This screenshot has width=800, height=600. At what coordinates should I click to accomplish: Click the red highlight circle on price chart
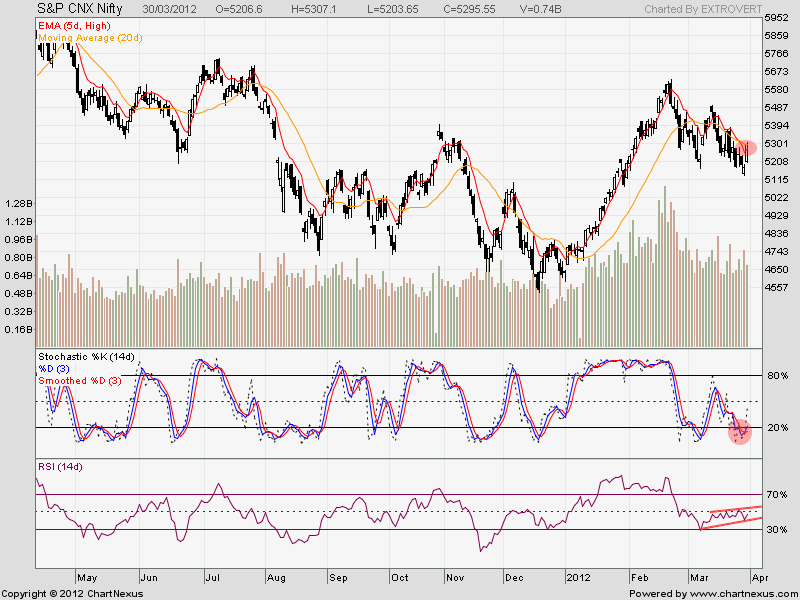pos(748,147)
